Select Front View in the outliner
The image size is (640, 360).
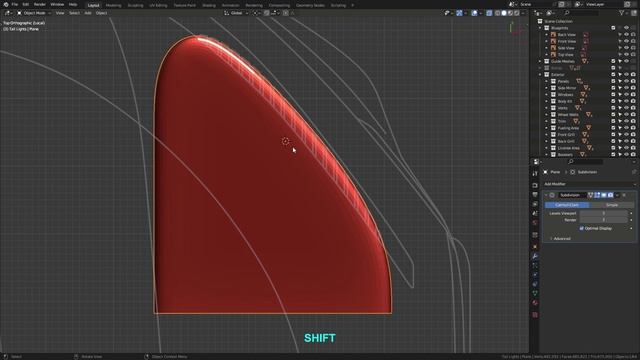[x=567, y=41]
